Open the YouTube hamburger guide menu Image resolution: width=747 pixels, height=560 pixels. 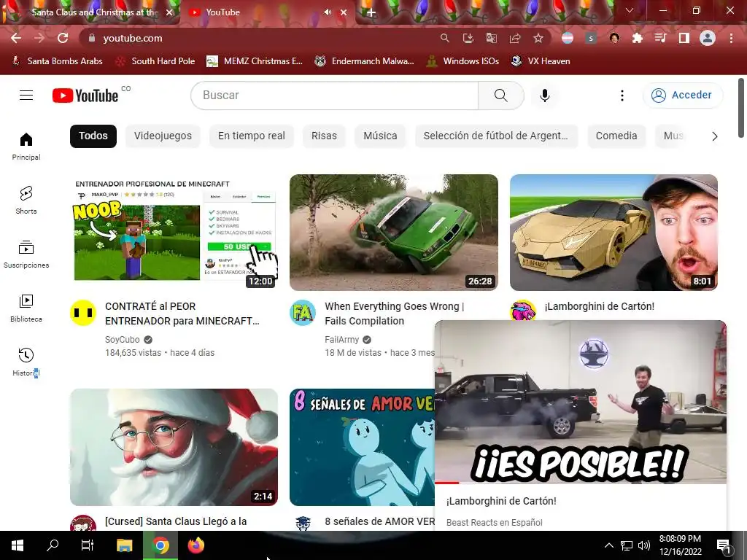pyautogui.click(x=26, y=96)
